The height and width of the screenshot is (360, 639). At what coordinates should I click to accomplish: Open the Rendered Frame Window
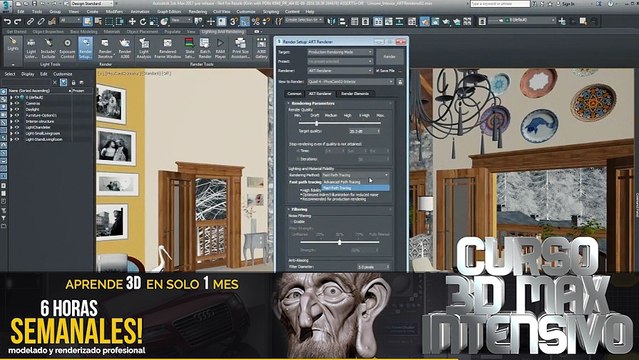[x=167, y=49]
